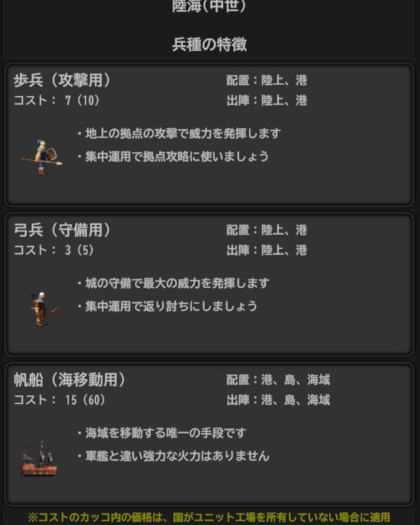Screen dimensions: 420x525
Task: Click the 兵種の特徴 section heading
Action: tap(210, 44)
